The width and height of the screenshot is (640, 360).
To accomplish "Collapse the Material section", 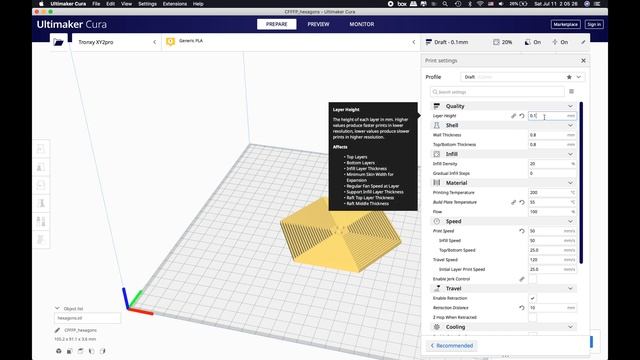I will (570, 183).
